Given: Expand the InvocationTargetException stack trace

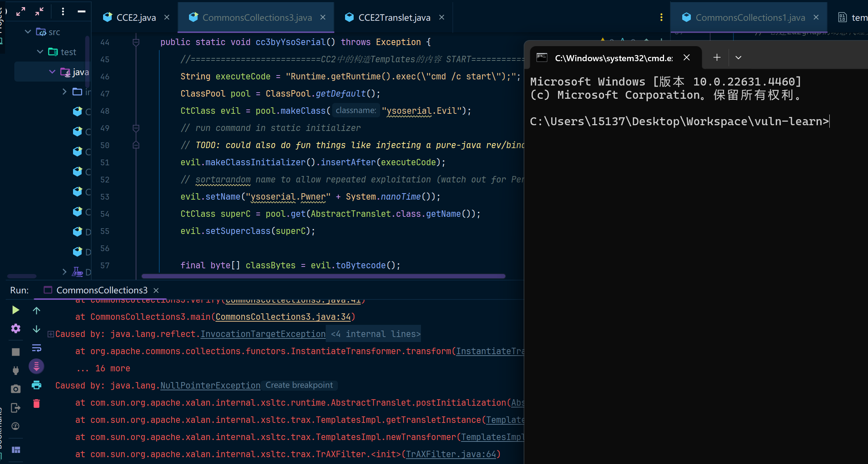Looking at the screenshot, I should (51, 334).
